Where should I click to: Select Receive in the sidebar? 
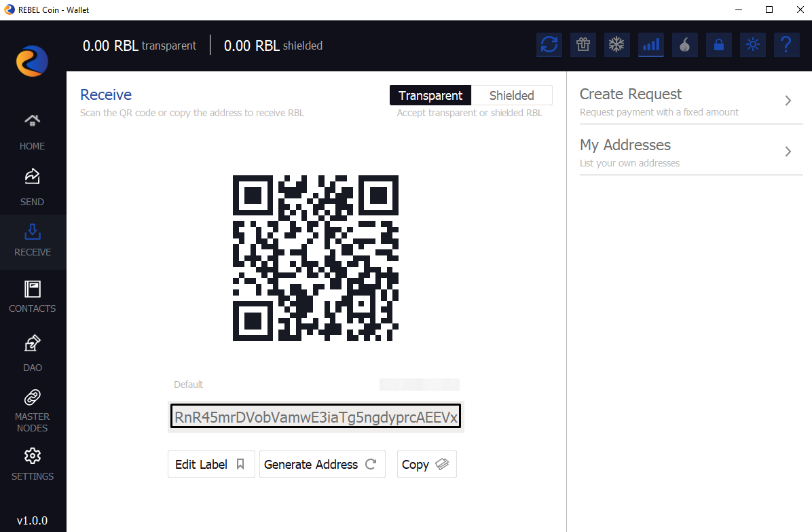click(x=32, y=241)
